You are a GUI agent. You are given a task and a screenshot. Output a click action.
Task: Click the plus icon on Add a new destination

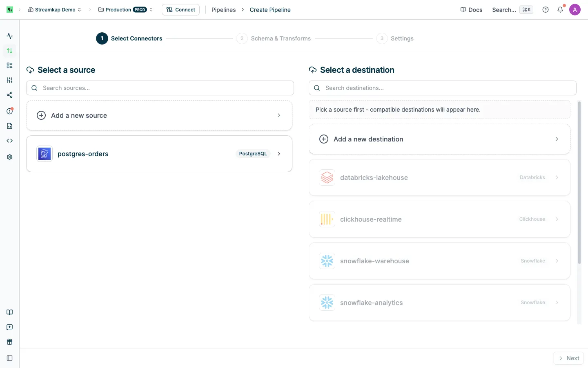coord(324,139)
